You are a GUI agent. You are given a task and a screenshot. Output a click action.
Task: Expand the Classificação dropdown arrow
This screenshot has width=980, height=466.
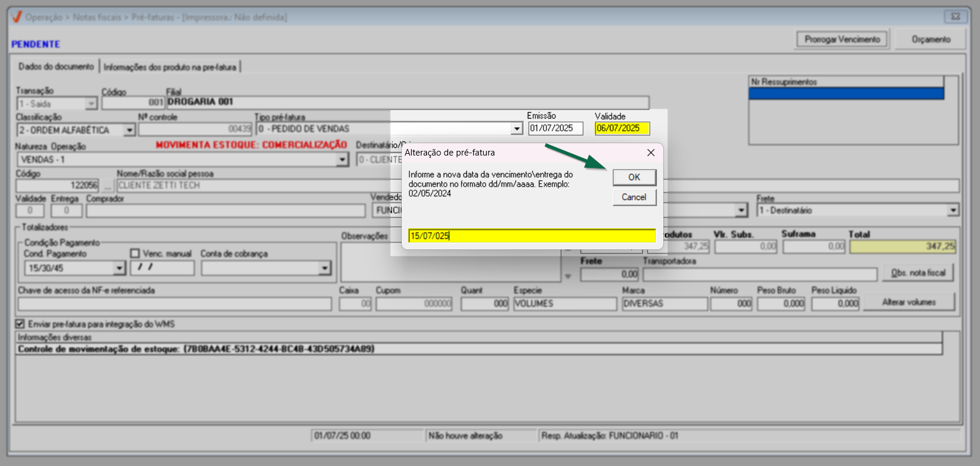coord(129,130)
